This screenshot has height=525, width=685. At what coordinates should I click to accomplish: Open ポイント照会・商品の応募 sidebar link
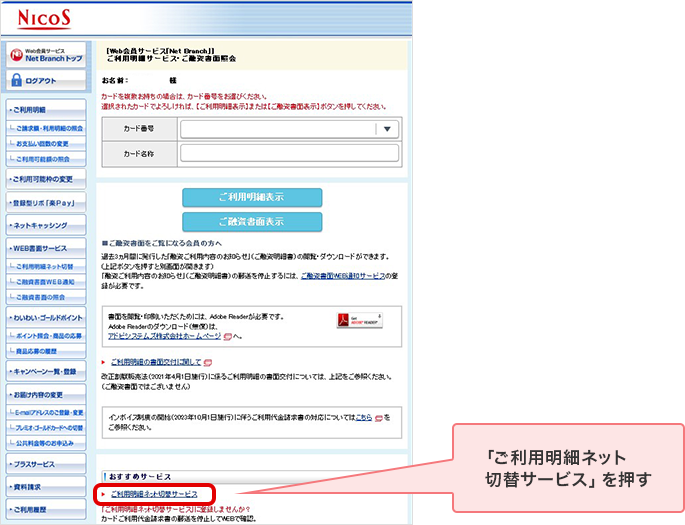pos(46,336)
